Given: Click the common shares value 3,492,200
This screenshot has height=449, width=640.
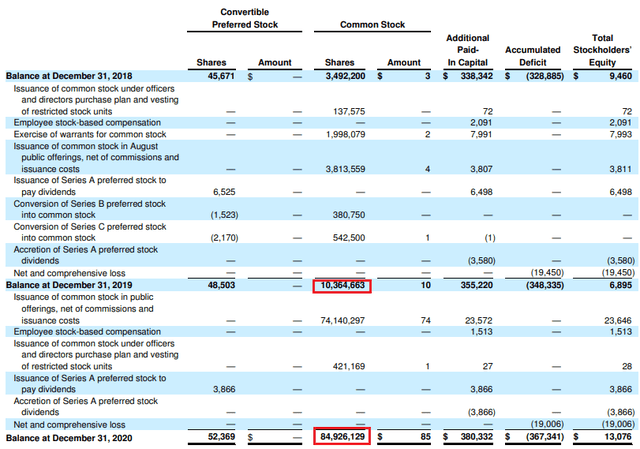Looking at the screenshot, I should click(345, 76).
